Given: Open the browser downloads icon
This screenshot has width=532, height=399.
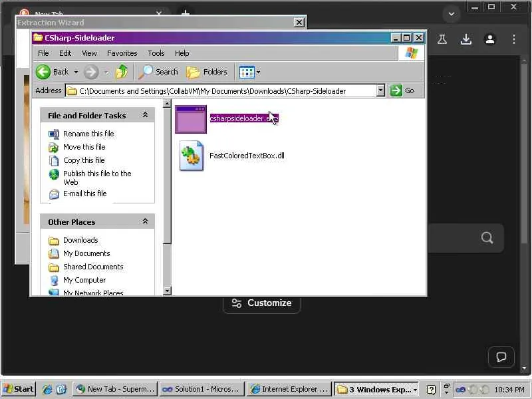Looking at the screenshot, I should (x=466, y=39).
